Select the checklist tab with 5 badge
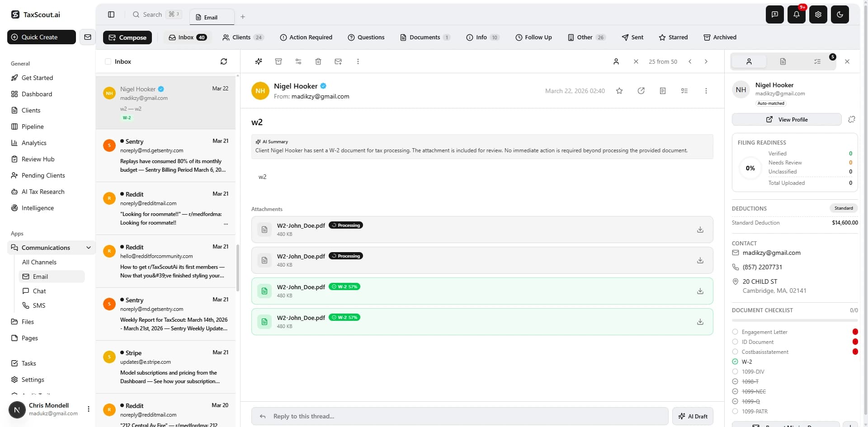Screen dimensions: 868x427 point(817,61)
